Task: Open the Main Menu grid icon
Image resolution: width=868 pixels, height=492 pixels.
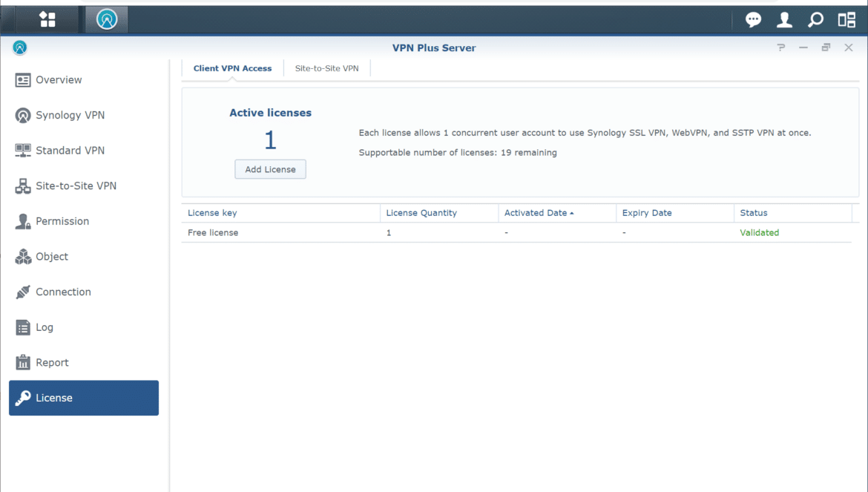Action: tap(47, 19)
